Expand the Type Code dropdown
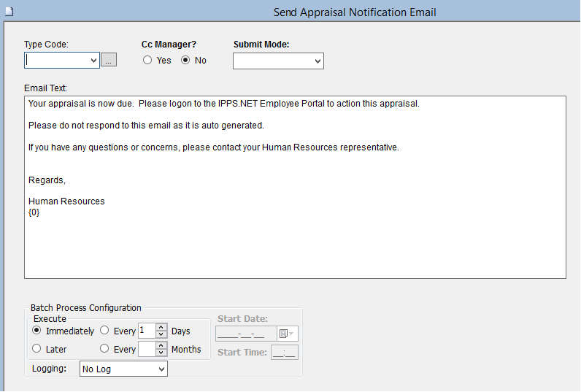 (93, 61)
